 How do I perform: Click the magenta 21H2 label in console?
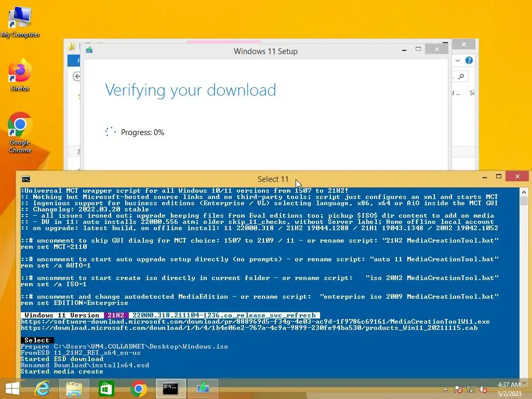point(116,315)
